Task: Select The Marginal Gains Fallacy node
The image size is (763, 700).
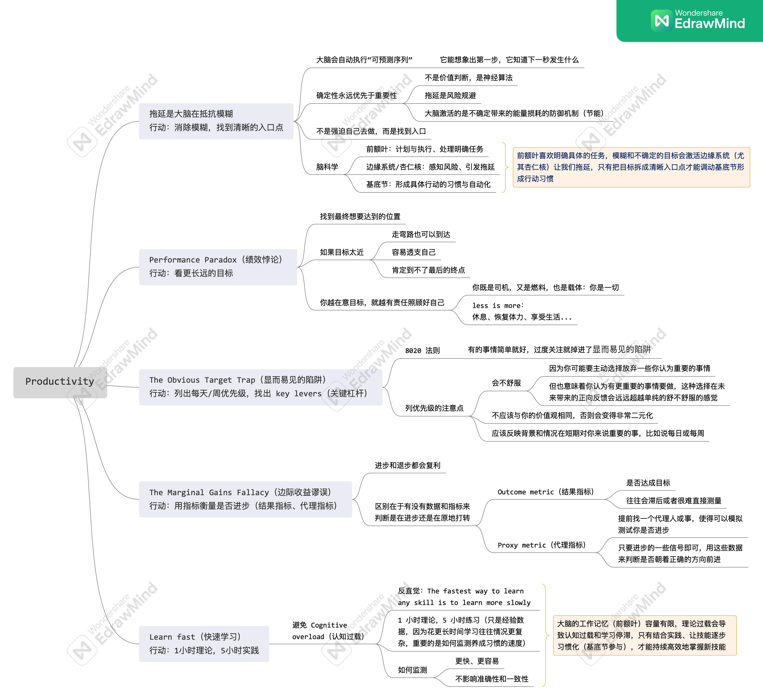Action: [x=245, y=499]
